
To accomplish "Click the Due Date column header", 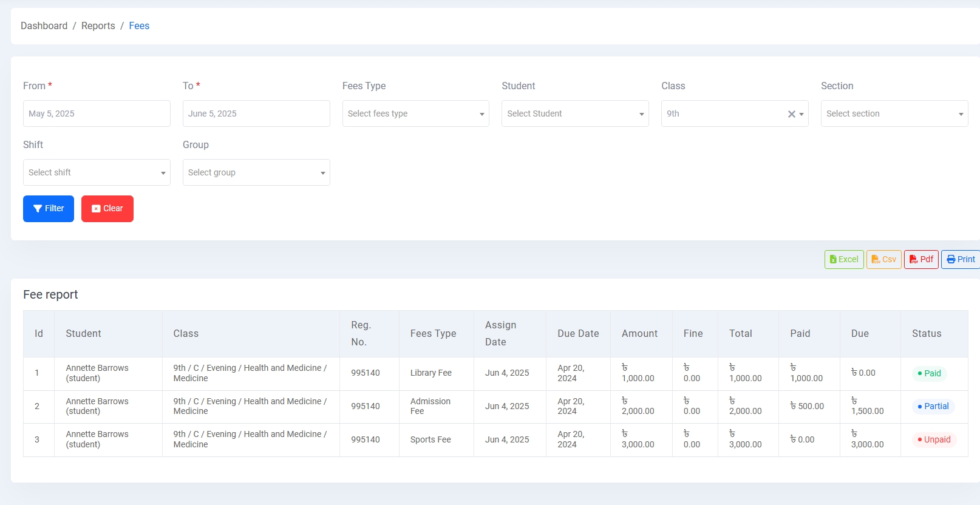I will (x=578, y=334).
